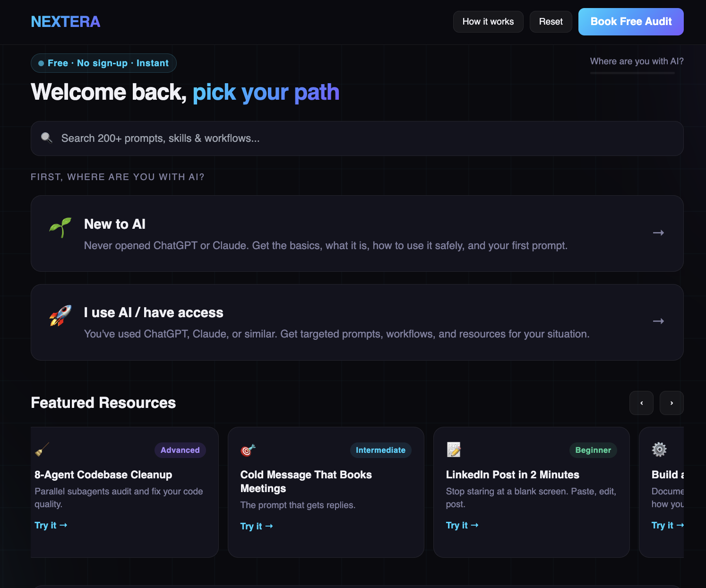Viewport: 706px width, 588px height.
Task: Open LinkedIn Post in 2 Minutes title
Action: (513, 475)
